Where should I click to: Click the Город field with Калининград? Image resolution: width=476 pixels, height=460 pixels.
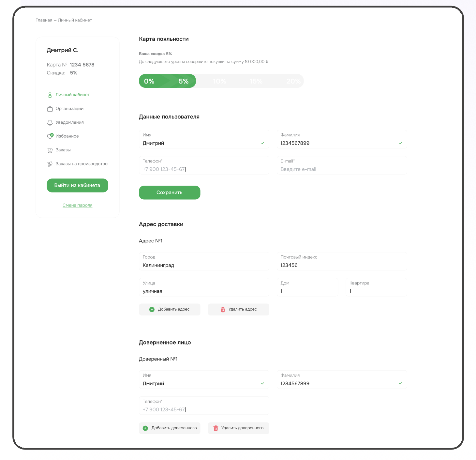pyautogui.click(x=204, y=261)
